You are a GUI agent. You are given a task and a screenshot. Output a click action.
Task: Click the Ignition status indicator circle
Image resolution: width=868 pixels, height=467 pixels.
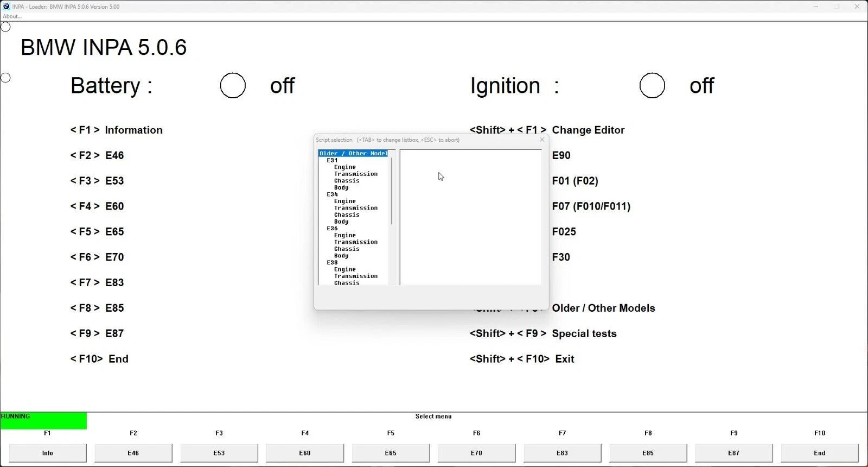(652, 85)
